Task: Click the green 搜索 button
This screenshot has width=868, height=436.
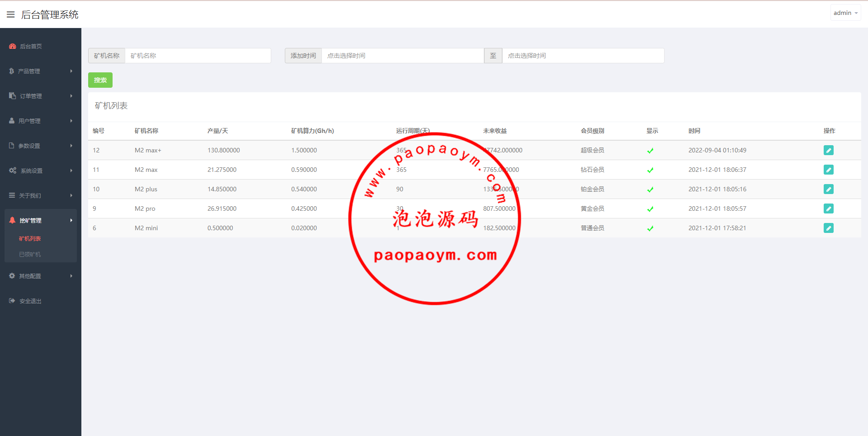Action: coord(100,80)
